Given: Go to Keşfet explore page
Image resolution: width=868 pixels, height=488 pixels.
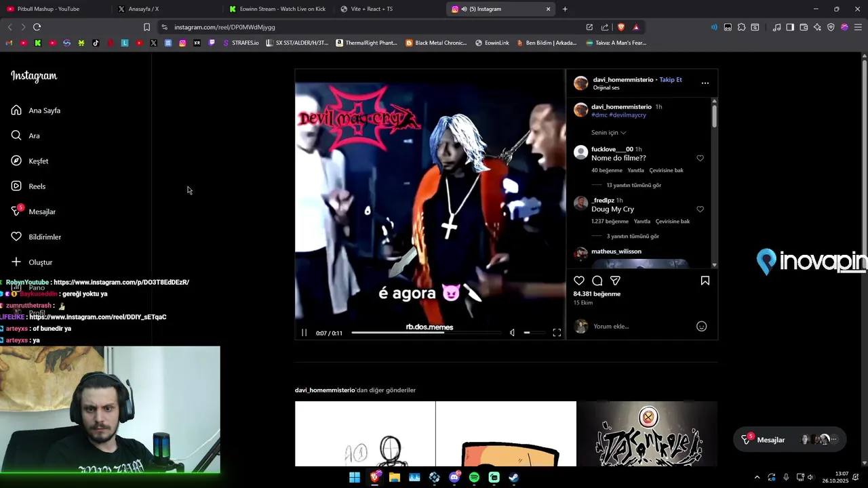Looking at the screenshot, I should [30, 161].
